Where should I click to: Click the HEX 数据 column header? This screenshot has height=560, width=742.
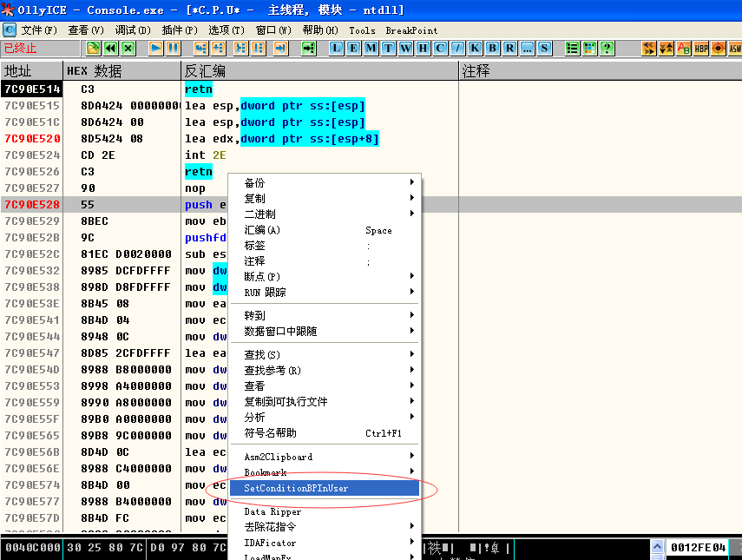(121, 71)
